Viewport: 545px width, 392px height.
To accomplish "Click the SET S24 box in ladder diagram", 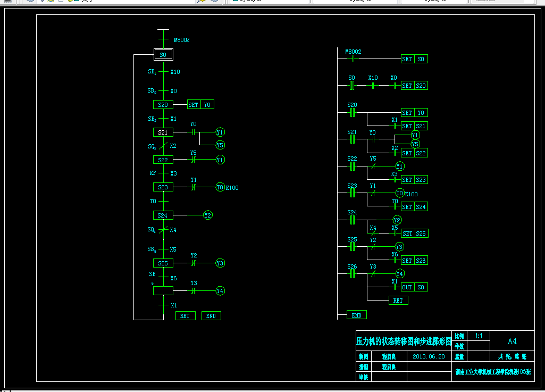I will (414, 206).
